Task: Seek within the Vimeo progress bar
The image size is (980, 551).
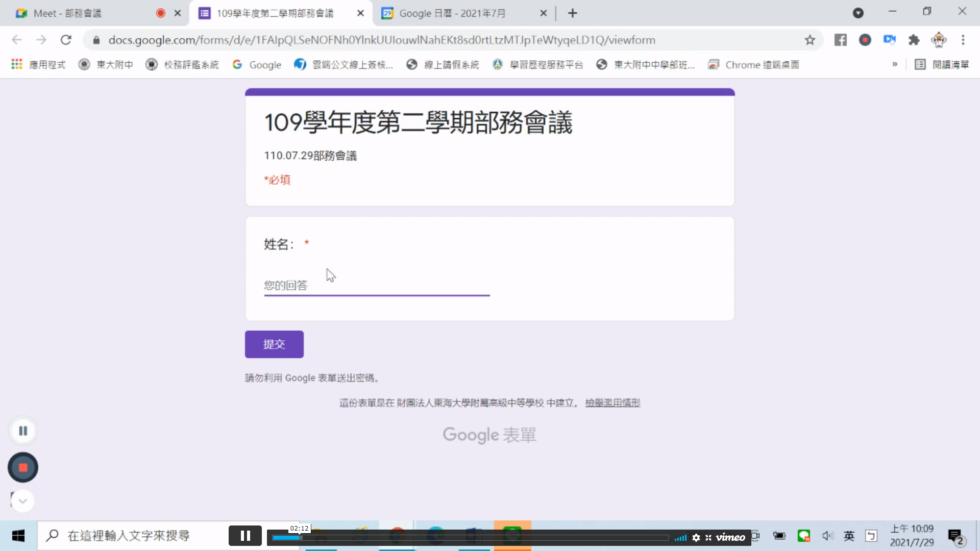Action: coord(470,537)
